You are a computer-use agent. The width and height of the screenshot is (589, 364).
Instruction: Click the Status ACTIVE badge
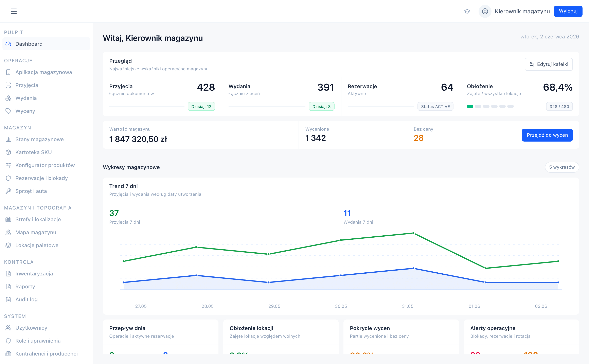(x=435, y=106)
